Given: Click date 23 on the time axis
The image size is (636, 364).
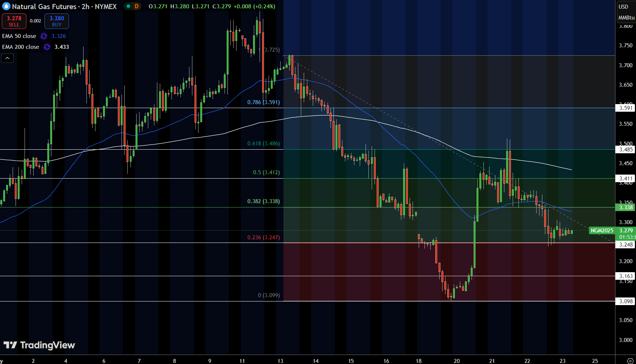Looking at the screenshot, I should (563, 361).
